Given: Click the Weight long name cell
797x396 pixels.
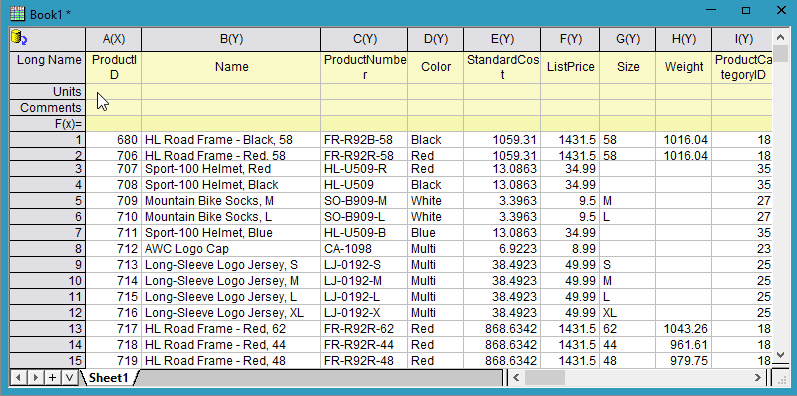Looking at the screenshot, I should point(684,68).
